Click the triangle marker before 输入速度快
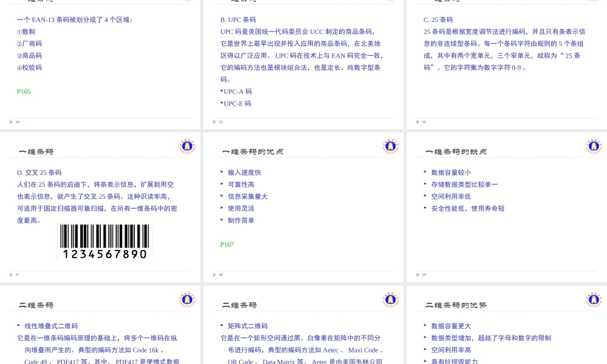 [x=223, y=172]
